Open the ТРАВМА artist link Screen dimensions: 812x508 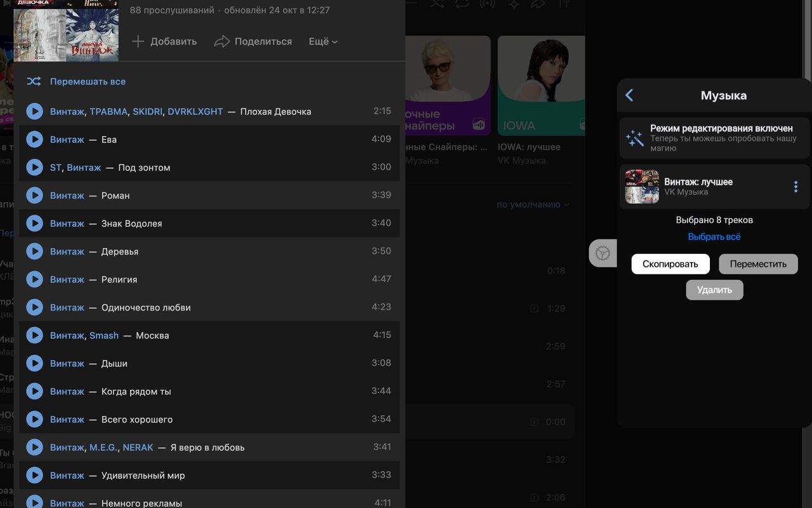click(x=108, y=112)
